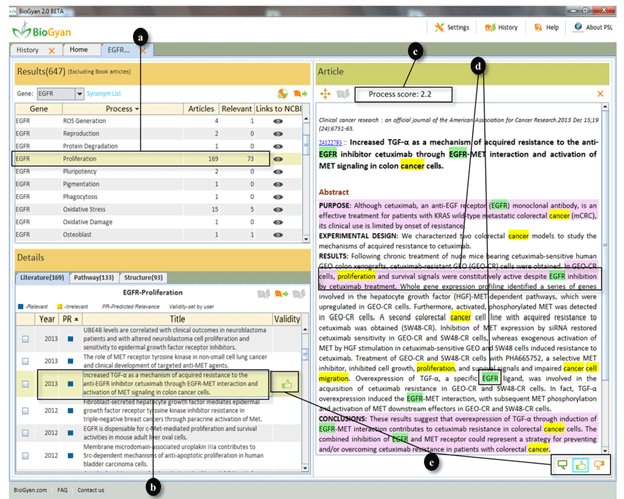
Task: Open the Literature(169) tab
Action: pos(42,277)
